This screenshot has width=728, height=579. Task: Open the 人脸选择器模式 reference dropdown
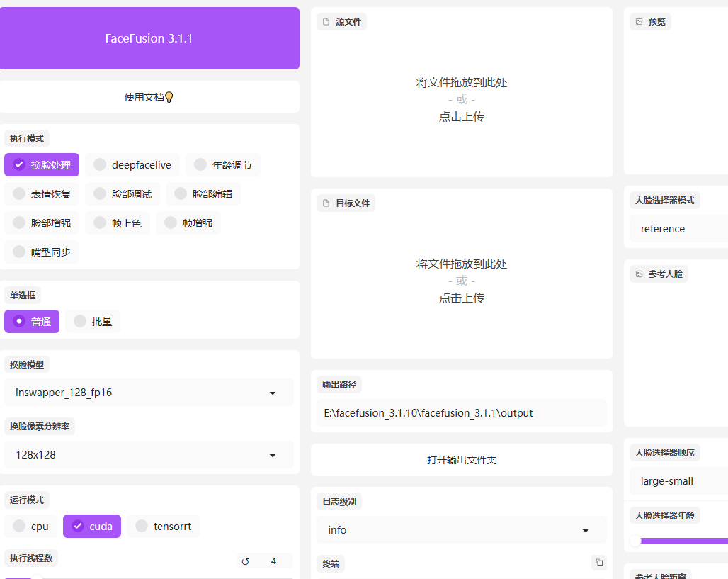[679, 229]
